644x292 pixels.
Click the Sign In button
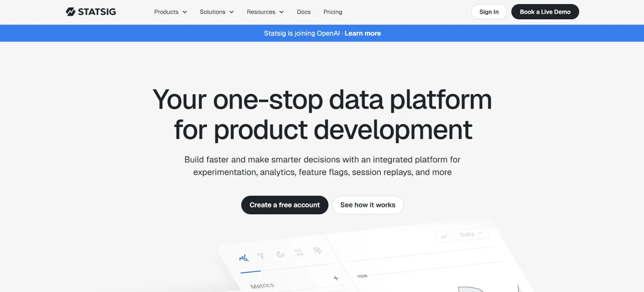[489, 12]
